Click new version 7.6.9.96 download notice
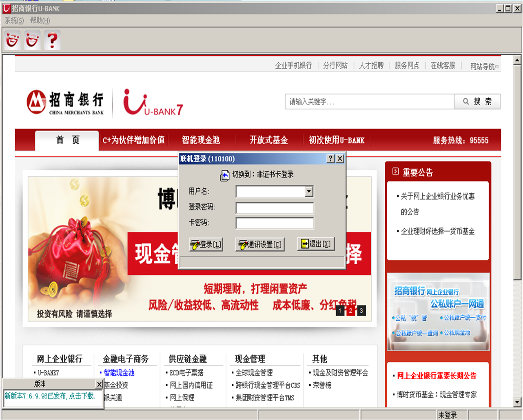 click(x=49, y=396)
